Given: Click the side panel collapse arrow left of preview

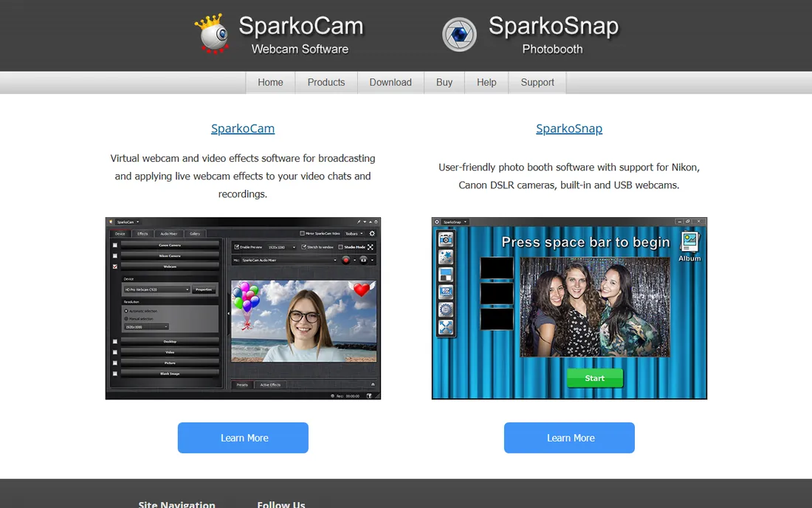Looking at the screenshot, I should 228,314.
